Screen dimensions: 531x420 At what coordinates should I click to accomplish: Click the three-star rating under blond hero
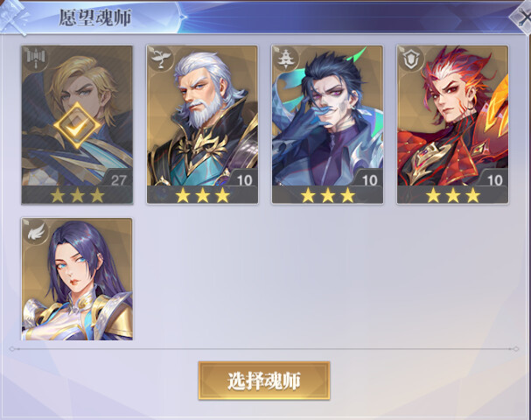point(77,195)
